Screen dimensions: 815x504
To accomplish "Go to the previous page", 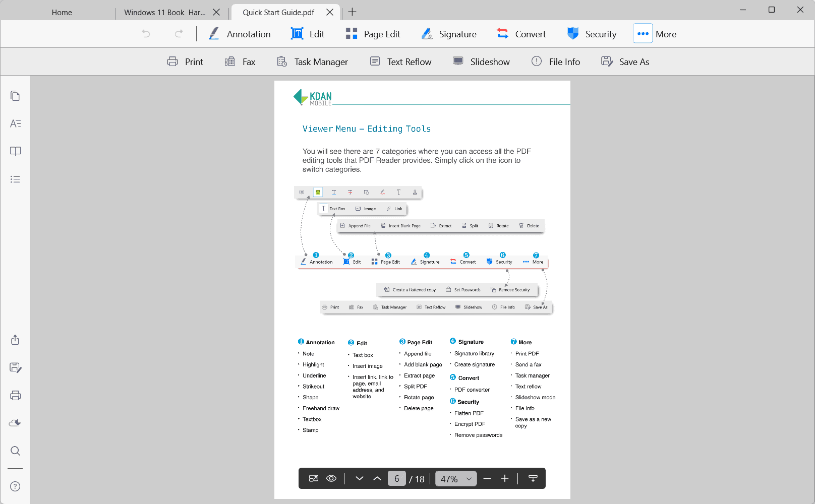I will tap(377, 478).
